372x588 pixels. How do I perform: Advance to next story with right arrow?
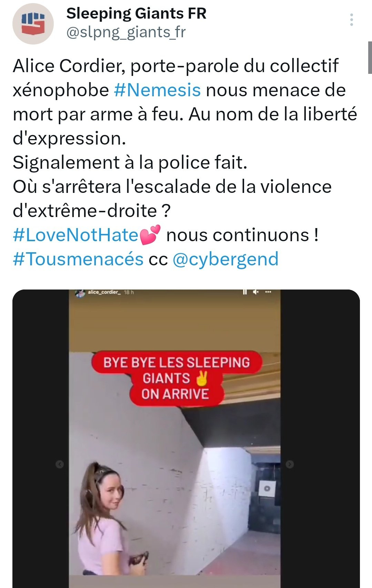[x=290, y=464]
